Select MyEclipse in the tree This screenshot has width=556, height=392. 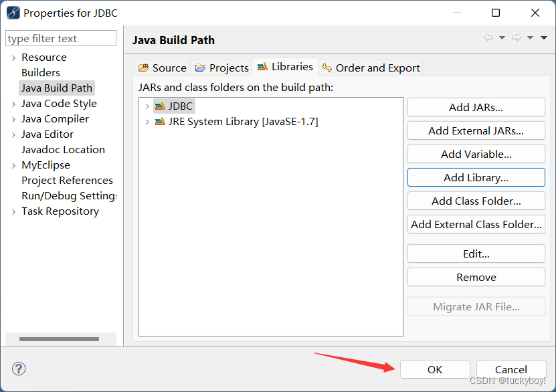click(x=45, y=165)
